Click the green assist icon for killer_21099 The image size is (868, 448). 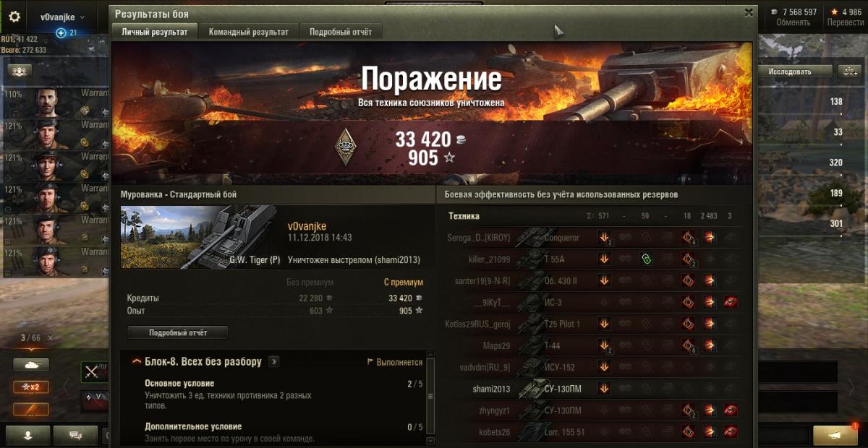(x=646, y=259)
